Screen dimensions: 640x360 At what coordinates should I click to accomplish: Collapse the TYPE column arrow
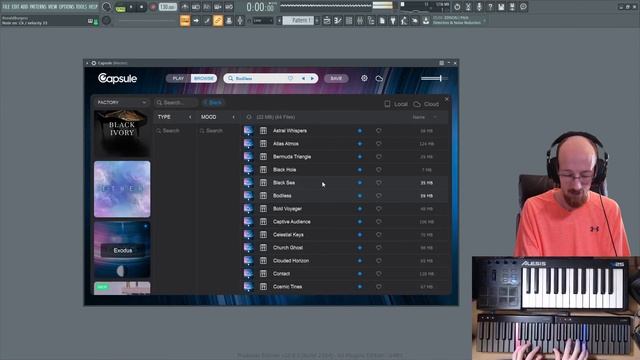pos(190,117)
